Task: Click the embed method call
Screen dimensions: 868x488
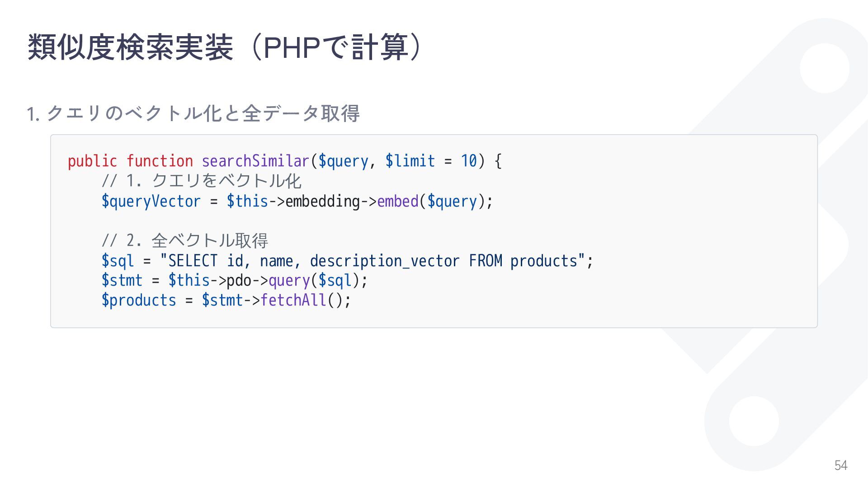Action: point(398,201)
